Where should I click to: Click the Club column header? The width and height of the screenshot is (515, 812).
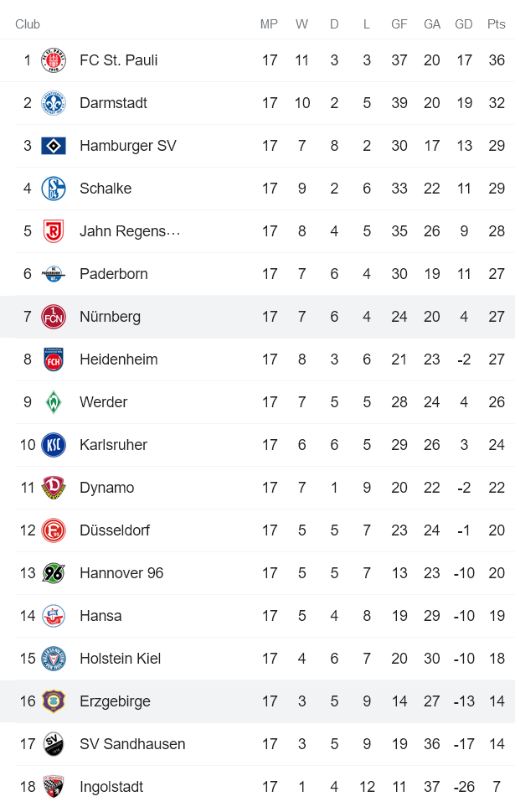coord(27,24)
